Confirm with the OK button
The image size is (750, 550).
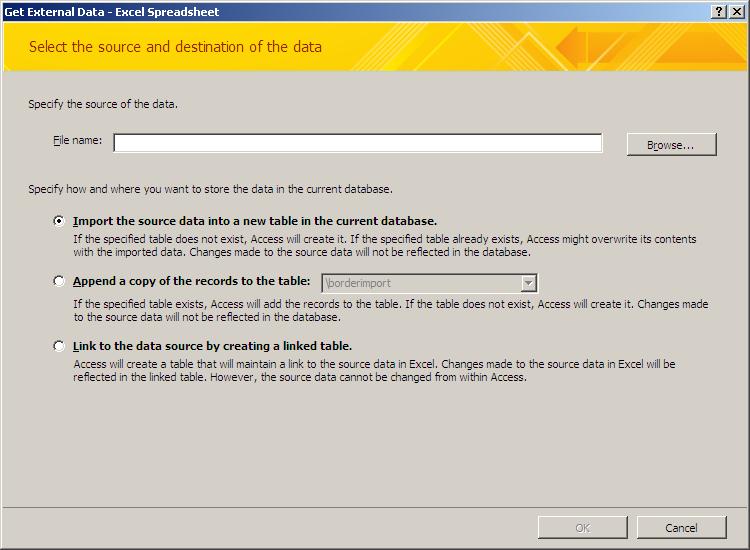[x=583, y=528]
